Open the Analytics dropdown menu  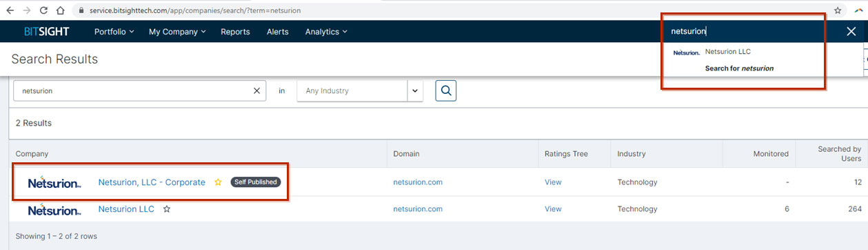[326, 32]
